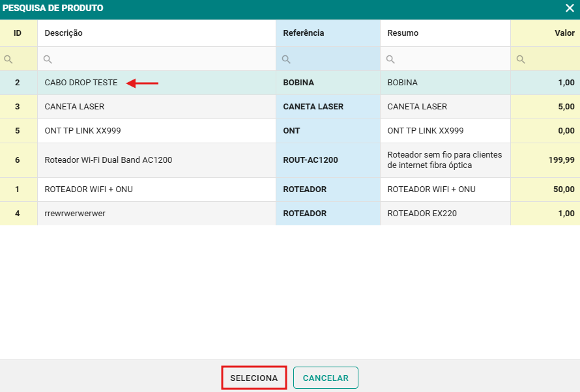
Task: Select the CANETA LASER product row
Action: pos(74,107)
